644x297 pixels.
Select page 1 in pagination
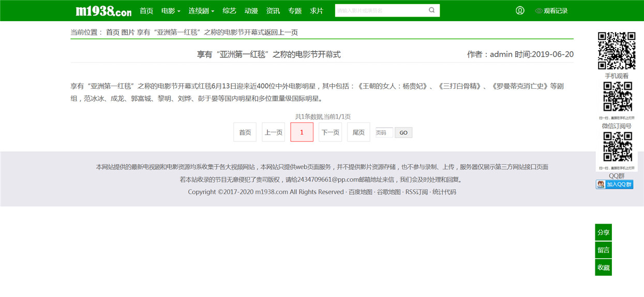302,132
